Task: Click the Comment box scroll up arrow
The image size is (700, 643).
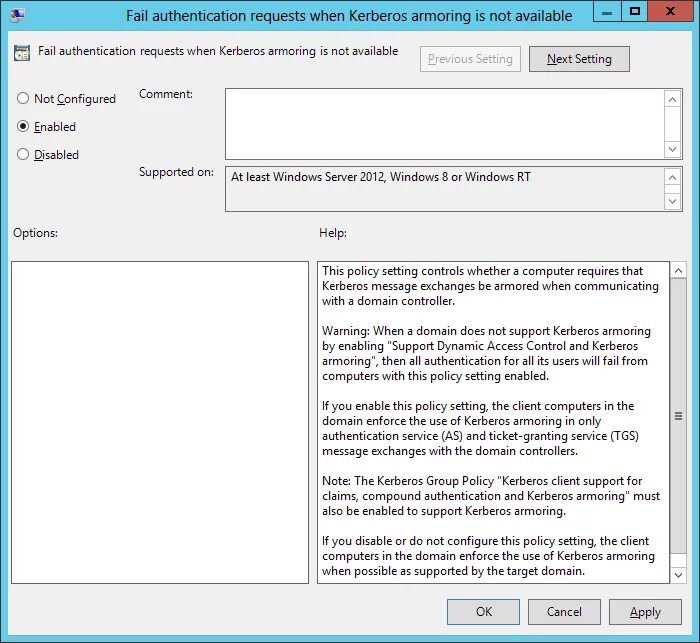Action: pyautogui.click(x=673, y=99)
